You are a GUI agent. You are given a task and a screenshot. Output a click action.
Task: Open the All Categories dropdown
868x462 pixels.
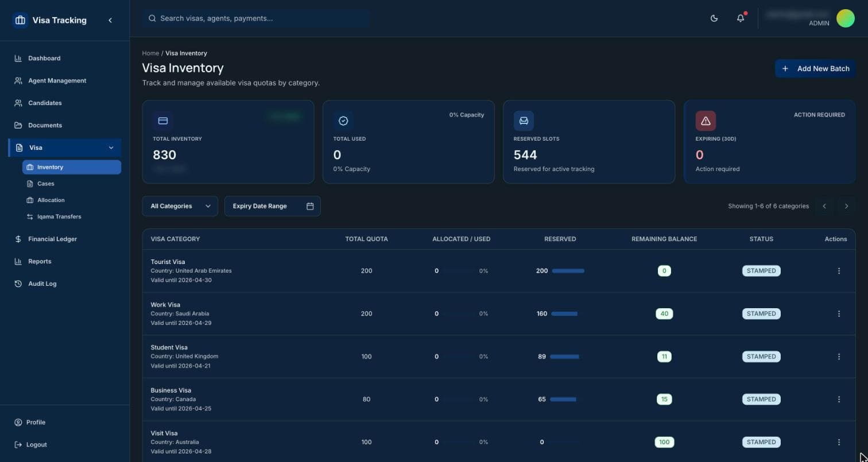[180, 206]
